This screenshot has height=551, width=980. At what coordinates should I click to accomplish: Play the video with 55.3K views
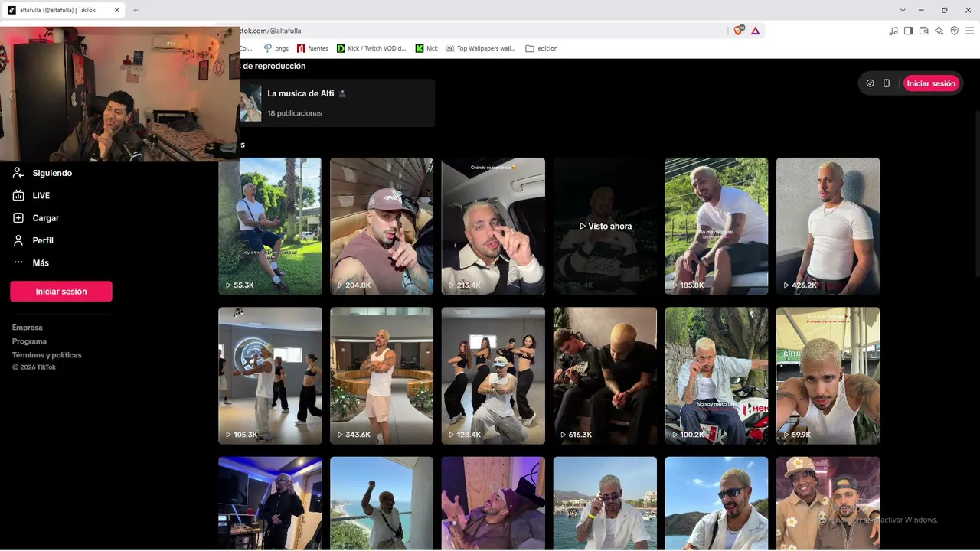270,226
